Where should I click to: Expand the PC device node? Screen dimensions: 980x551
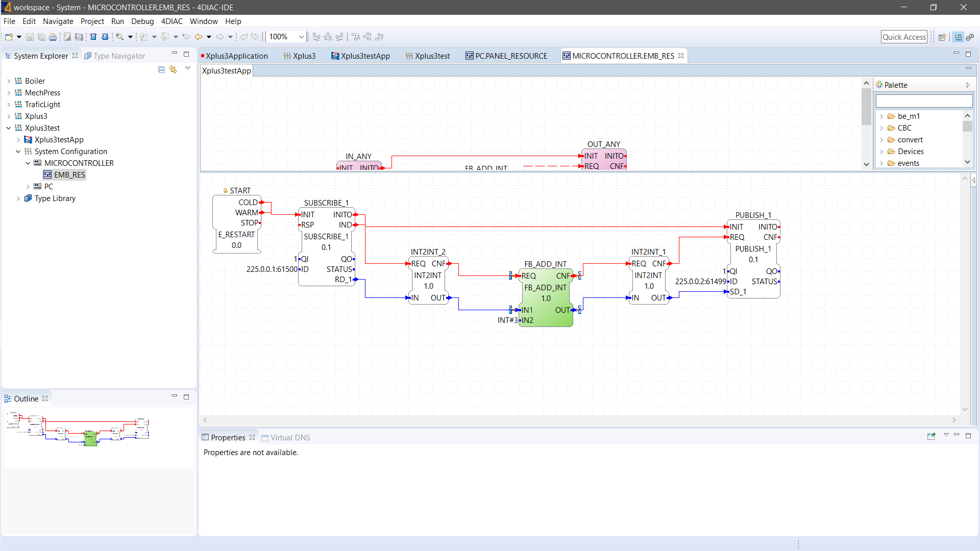click(x=28, y=187)
